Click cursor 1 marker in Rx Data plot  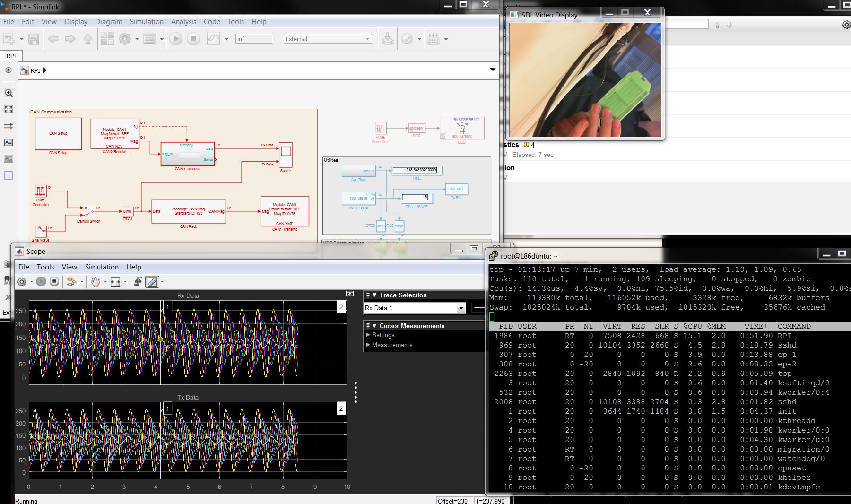point(167,307)
